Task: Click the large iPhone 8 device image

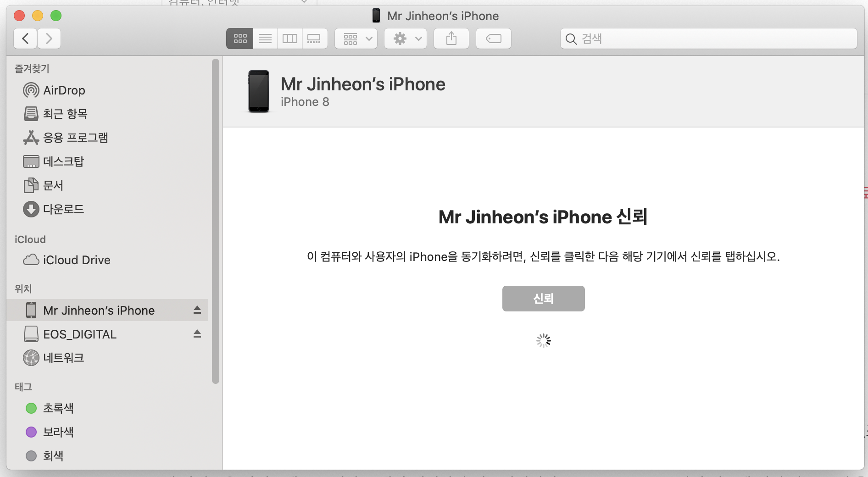Action: 259,91
